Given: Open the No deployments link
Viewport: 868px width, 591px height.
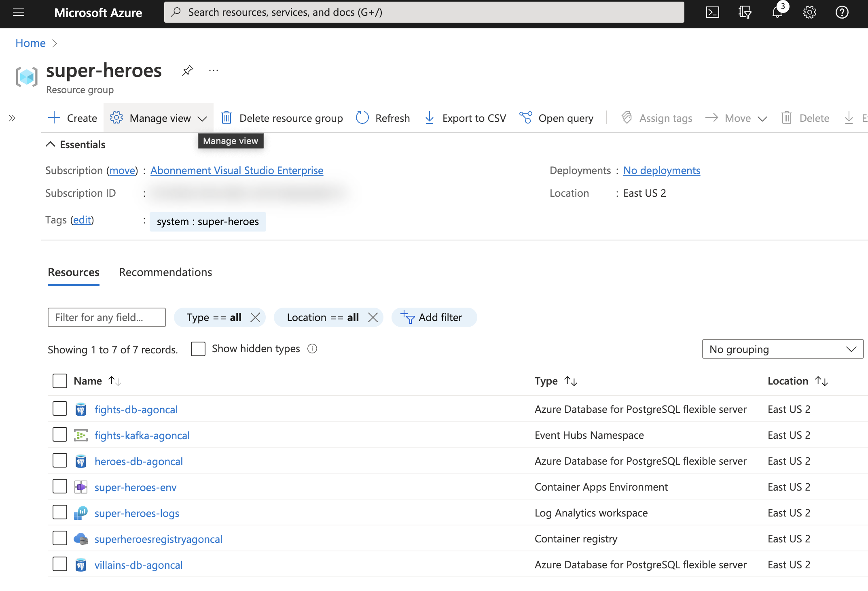Looking at the screenshot, I should click(x=661, y=170).
